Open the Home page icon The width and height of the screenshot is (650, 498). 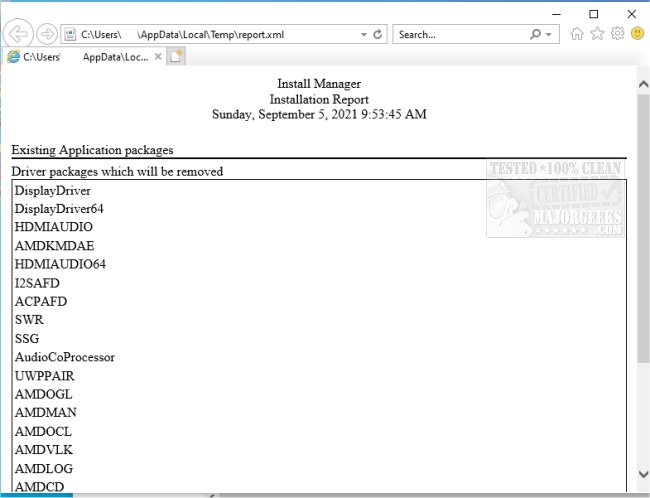coord(577,34)
